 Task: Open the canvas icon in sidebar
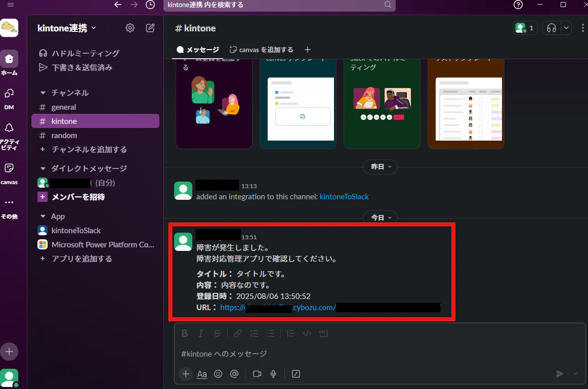point(9,168)
